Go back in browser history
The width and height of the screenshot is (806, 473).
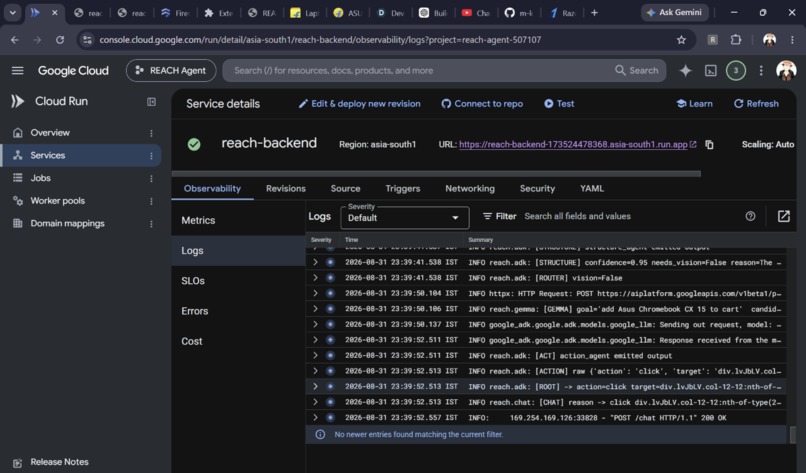[x=15, y=40]
